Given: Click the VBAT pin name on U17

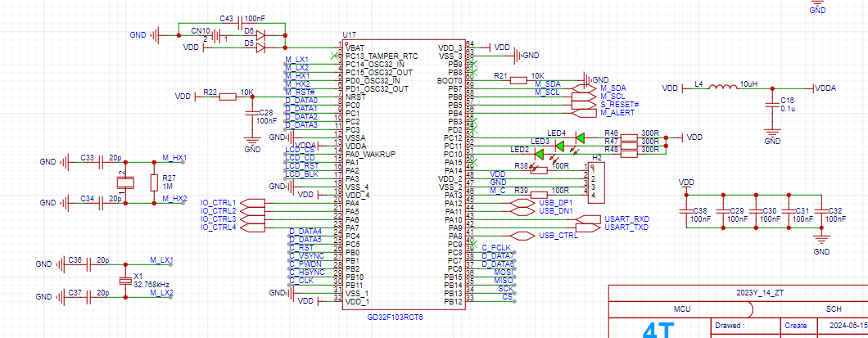Looking at the screenshot, I should click(355, 48).
